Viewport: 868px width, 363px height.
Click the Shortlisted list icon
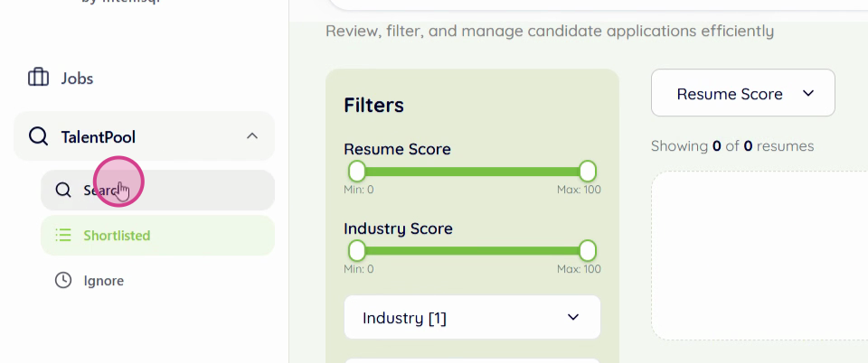63,235
